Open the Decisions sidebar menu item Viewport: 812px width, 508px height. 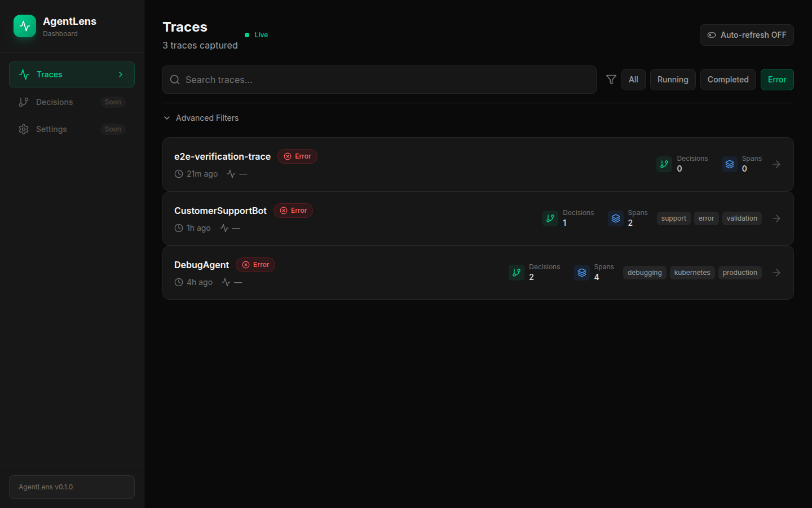pyautogui.click(x=55, y=102)
